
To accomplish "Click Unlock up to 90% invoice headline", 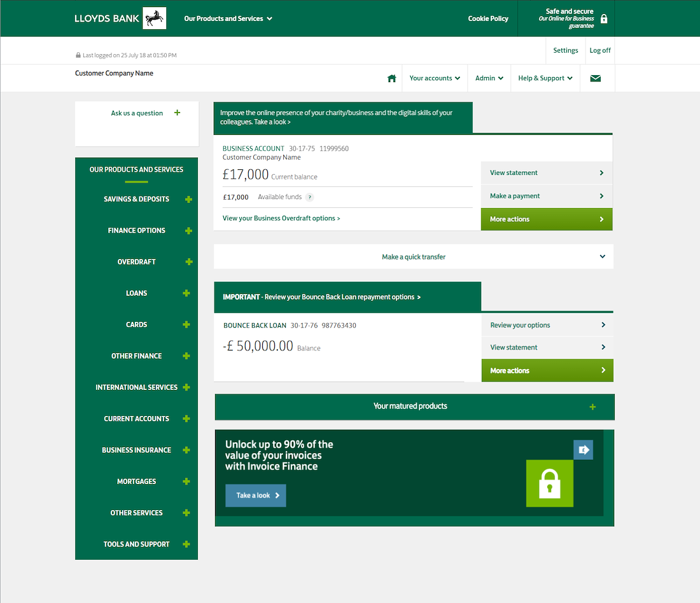I will (x=279, y=455).
